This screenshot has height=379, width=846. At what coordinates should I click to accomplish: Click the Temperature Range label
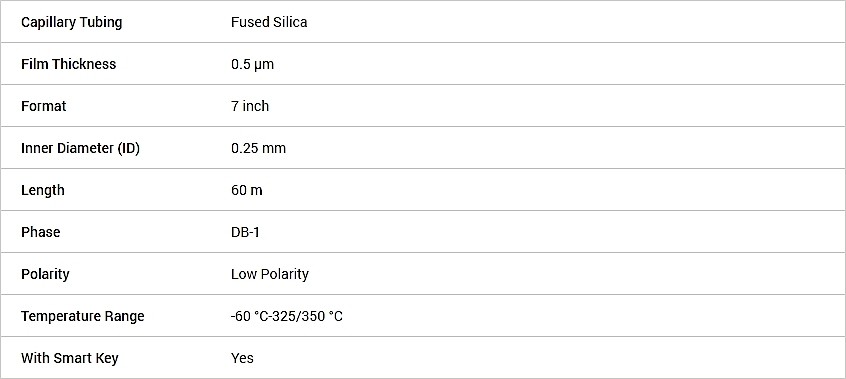pyautogui.click(x=83, y=316)
